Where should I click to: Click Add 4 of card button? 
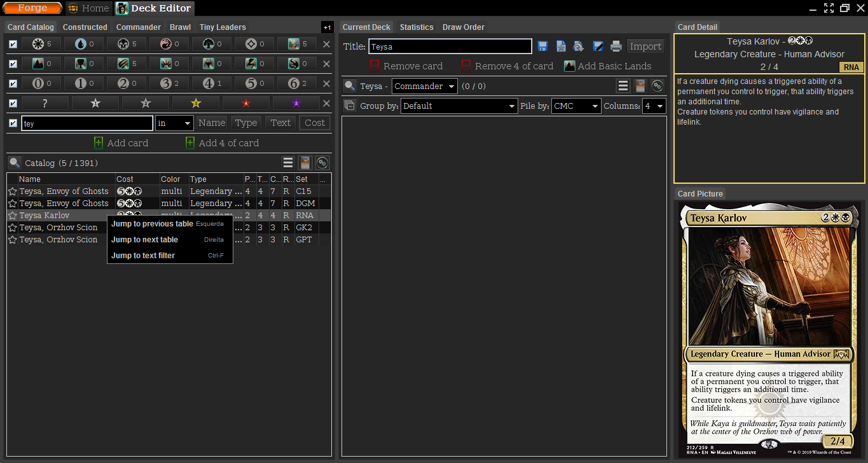click(222, 143)
